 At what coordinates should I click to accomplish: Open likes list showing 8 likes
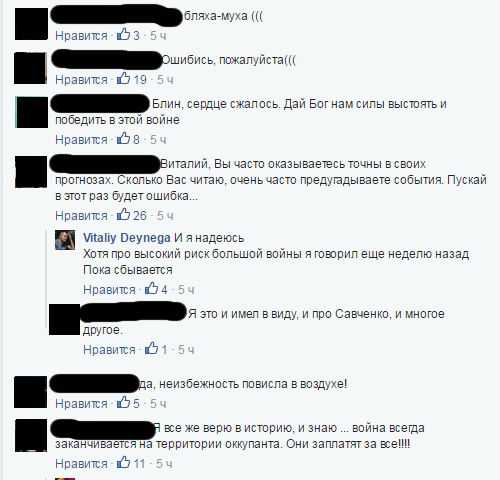tap(128, 138)
